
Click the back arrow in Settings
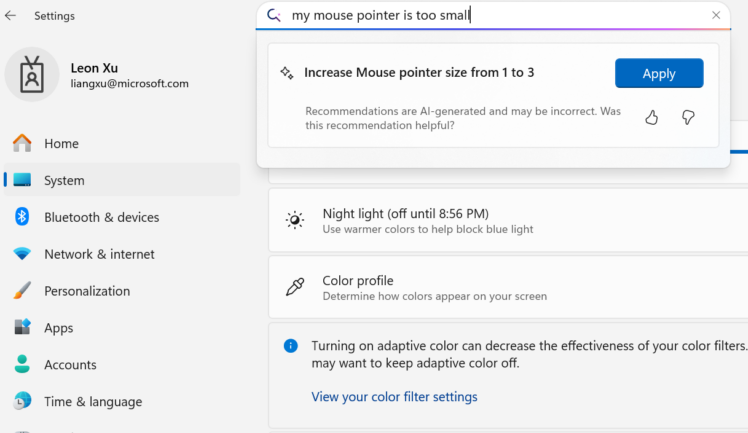(11, 16)
